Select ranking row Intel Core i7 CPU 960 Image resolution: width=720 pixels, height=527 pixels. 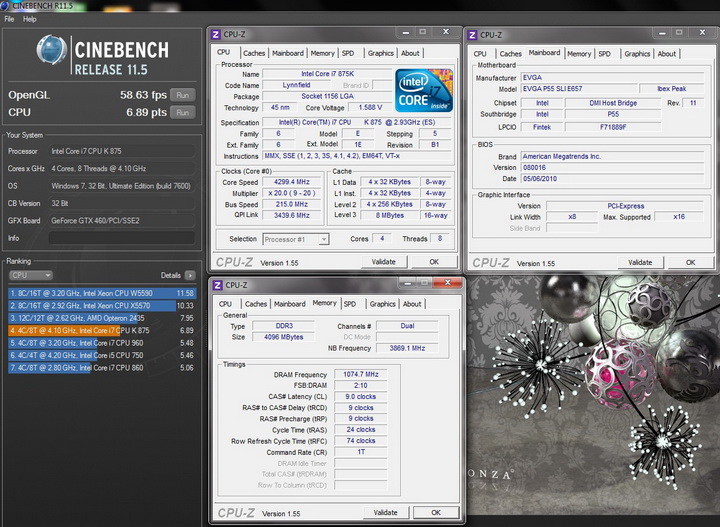tap(102, 342)
